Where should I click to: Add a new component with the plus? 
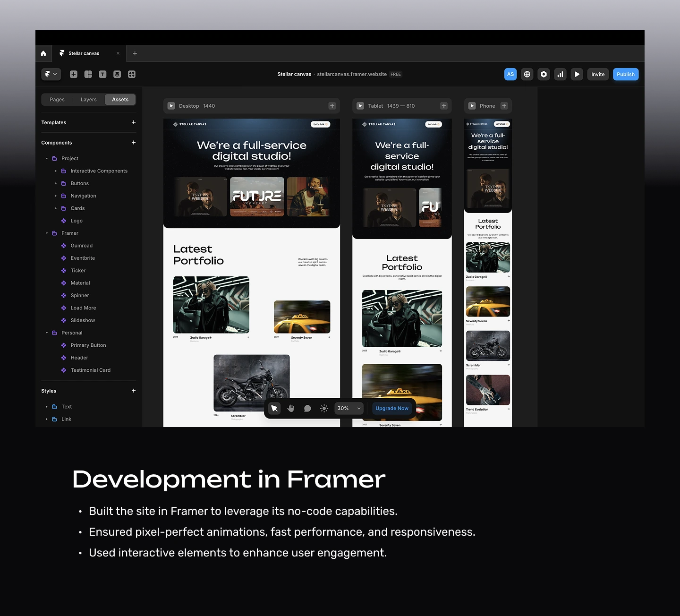point(134,143)
